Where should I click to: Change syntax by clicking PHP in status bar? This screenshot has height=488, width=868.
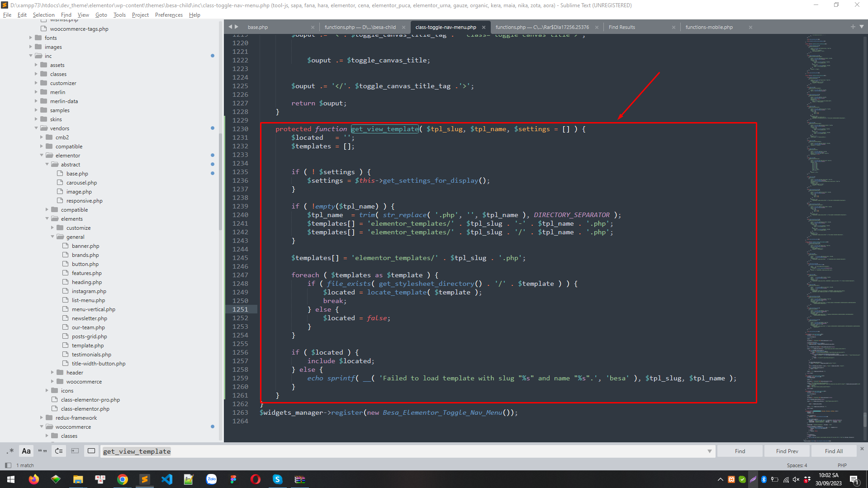pos(842,465)
